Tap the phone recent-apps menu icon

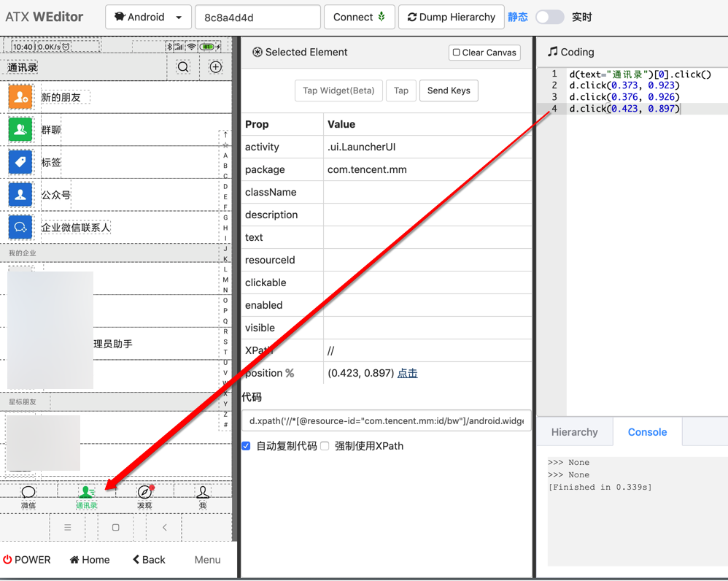coord(68,527)
